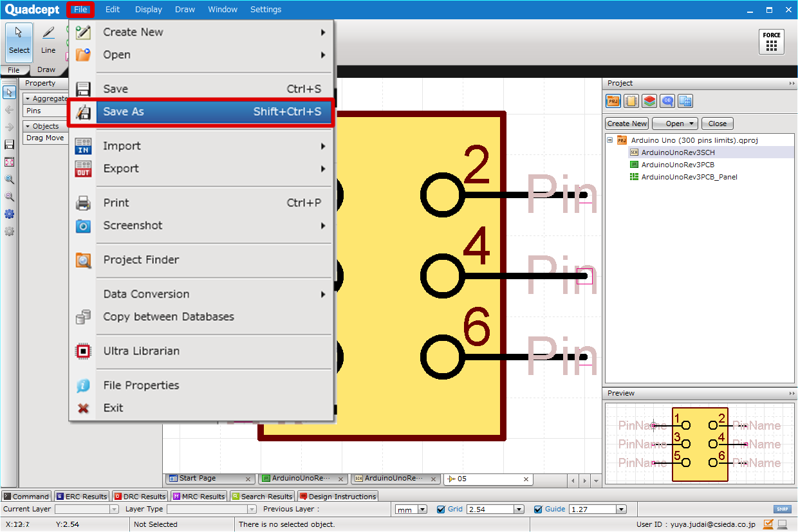Click the Project Finder magnifier icon
The height and width of the screenshot is (532, 798).
[x=83, y=260]
